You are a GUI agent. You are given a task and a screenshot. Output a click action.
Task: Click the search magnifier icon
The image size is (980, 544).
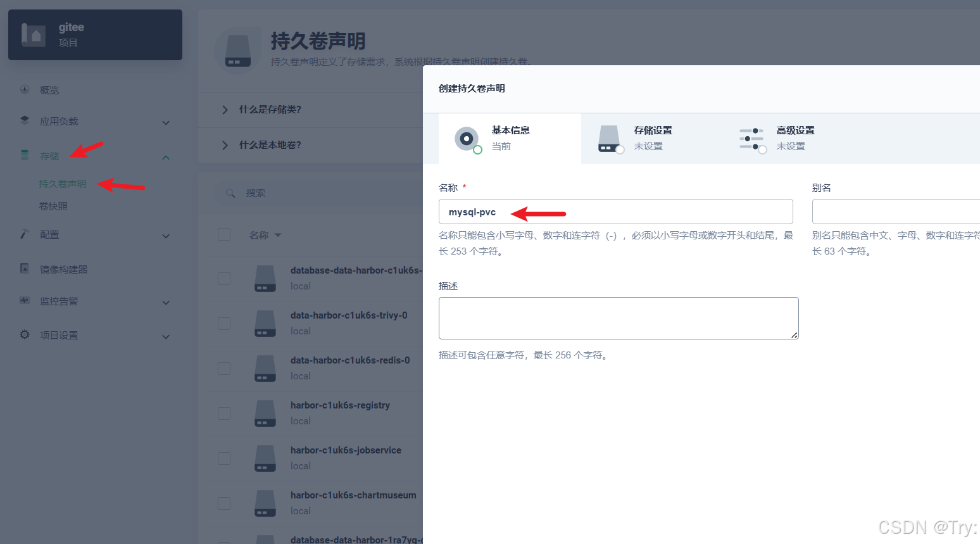[230, 193]
